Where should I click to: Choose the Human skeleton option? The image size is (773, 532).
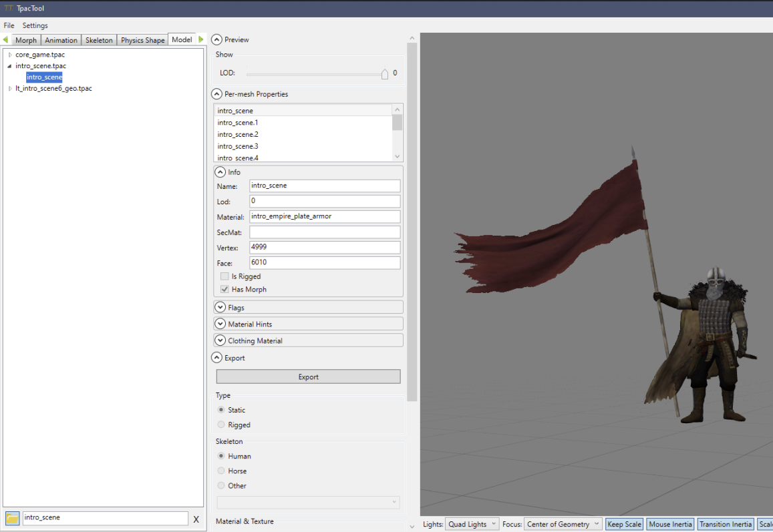point(221,456)
